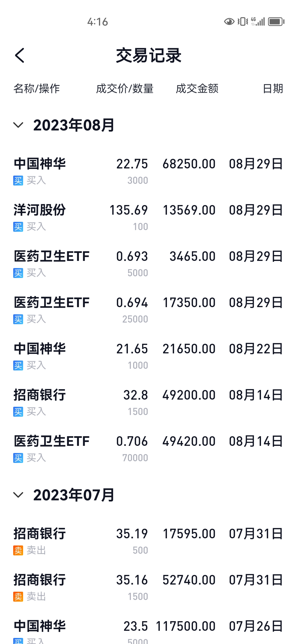Tap the 2023年08月 month header

pyautogui.click(x=74, y=125)
